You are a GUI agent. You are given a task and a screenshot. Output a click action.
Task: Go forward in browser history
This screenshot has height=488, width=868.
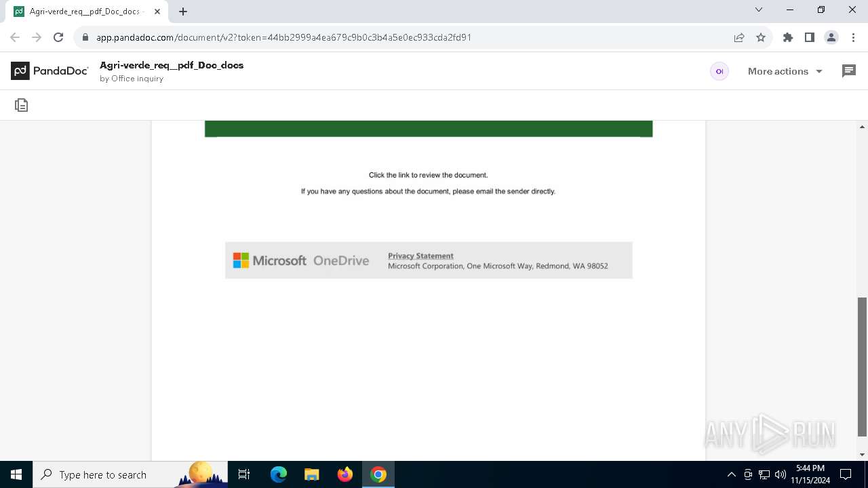(x=37, y=37)
